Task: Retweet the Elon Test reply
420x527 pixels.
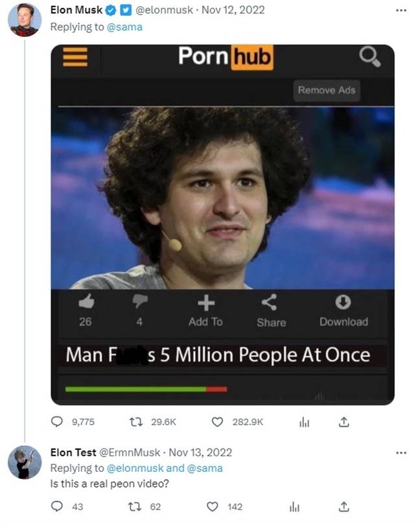Action: 137,507
